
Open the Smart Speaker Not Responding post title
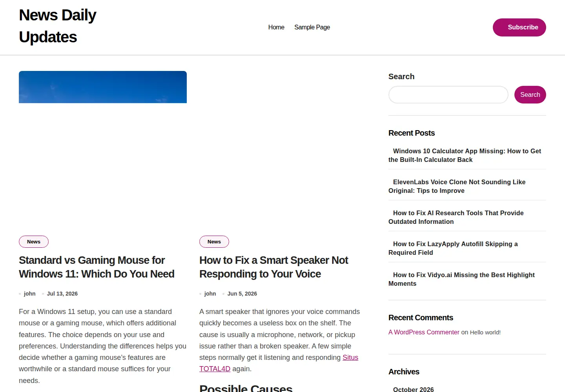click(273, 267)
